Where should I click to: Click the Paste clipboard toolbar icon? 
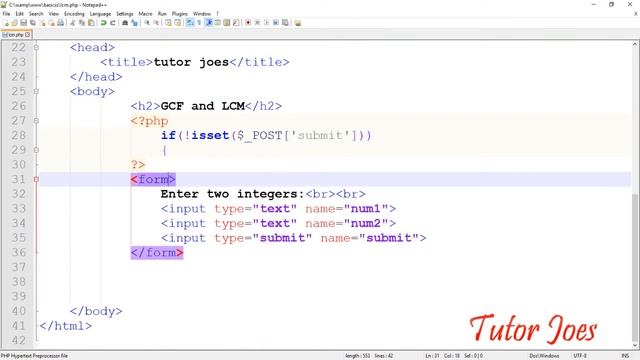pyautogui.click(x=91, y=23)
